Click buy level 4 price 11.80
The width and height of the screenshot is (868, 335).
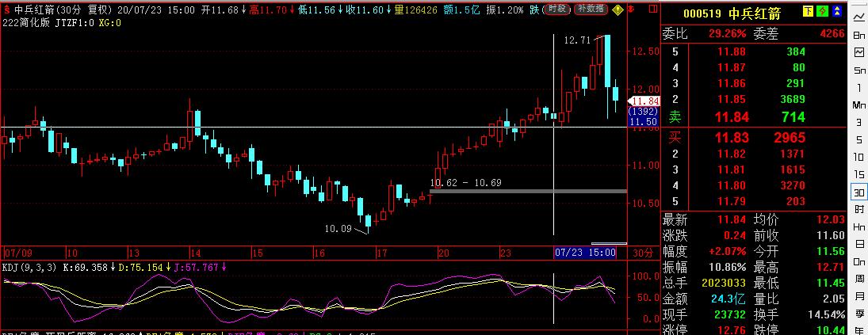pos(732,186)
